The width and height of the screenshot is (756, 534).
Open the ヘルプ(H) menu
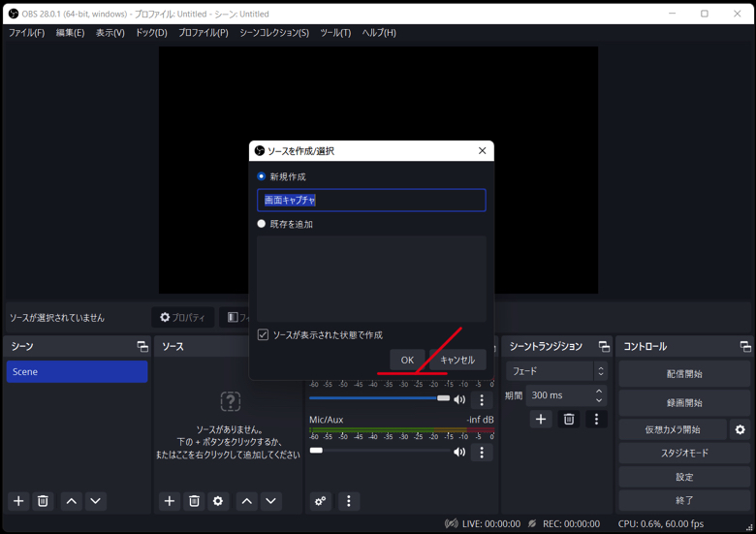[x=379, y=33]
